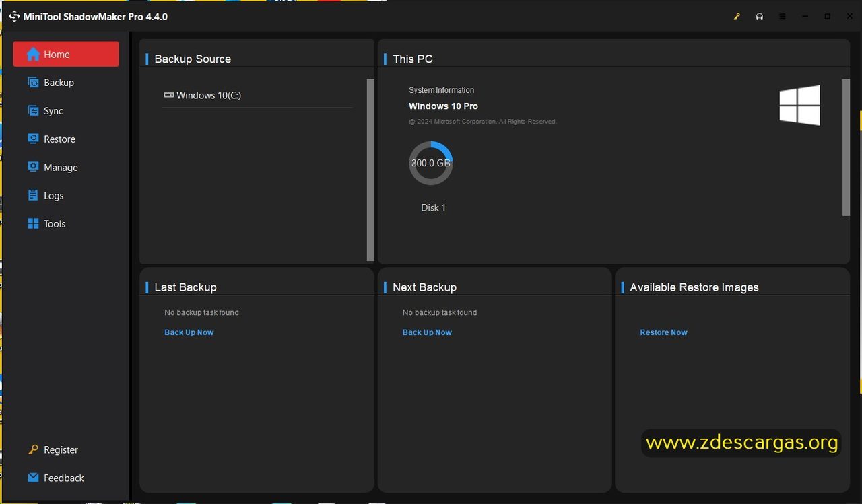The image size is (862, 504).
Task: Click the Disk 1 label
Action: pos(434,208)
